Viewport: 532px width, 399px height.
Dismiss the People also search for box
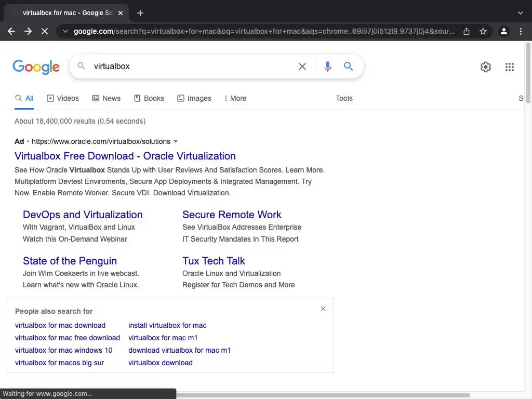tap(323, 309)
